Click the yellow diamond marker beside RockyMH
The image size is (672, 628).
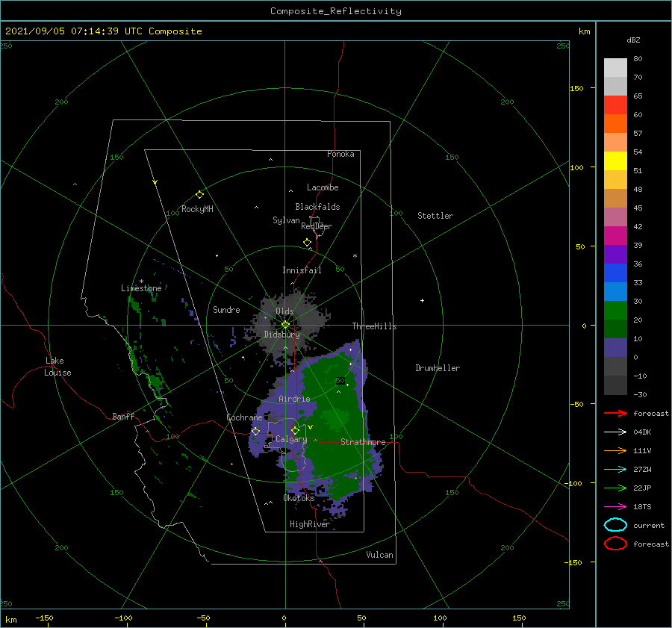[199, 195]
